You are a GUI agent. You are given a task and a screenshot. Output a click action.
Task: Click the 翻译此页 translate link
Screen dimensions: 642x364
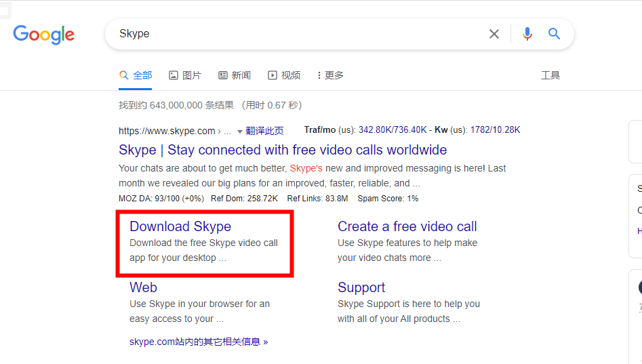pos(264,131)
